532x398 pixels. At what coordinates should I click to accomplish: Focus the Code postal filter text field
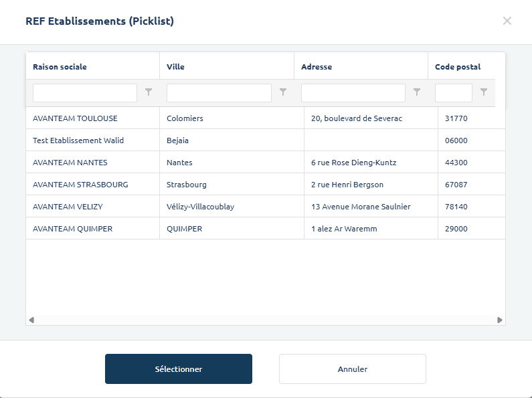tap(453, 93)
